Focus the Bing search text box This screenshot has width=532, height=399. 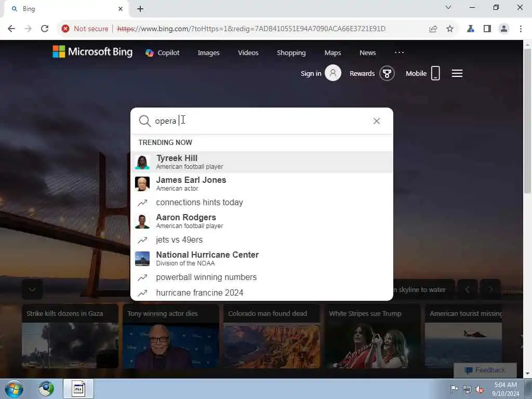[261, 121]
